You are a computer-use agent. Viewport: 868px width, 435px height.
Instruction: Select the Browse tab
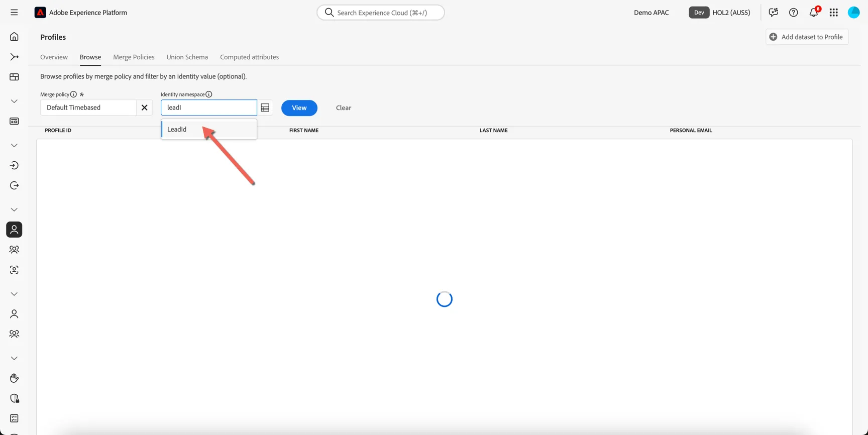point(90,57)
